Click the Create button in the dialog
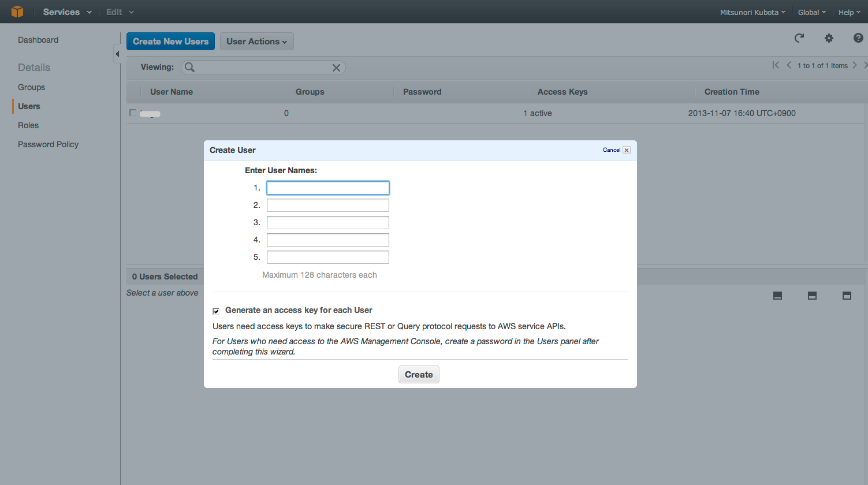 point(419,375)
